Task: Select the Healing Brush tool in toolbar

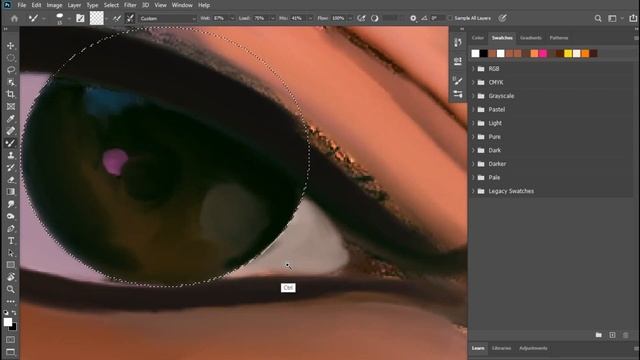Action: pyautogui.click(x=11, y=131)
